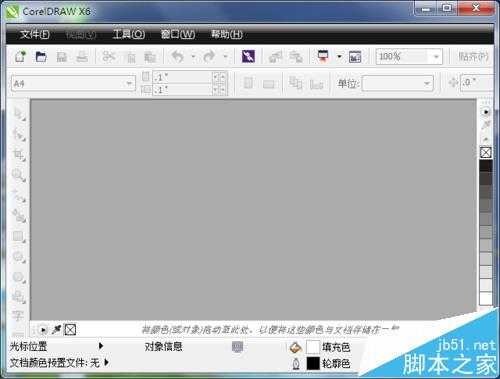The width and height of the screenshot is (500, 379).
Task: Click the eyedropper icon below canvas
Action: click(x=56, y=330)
